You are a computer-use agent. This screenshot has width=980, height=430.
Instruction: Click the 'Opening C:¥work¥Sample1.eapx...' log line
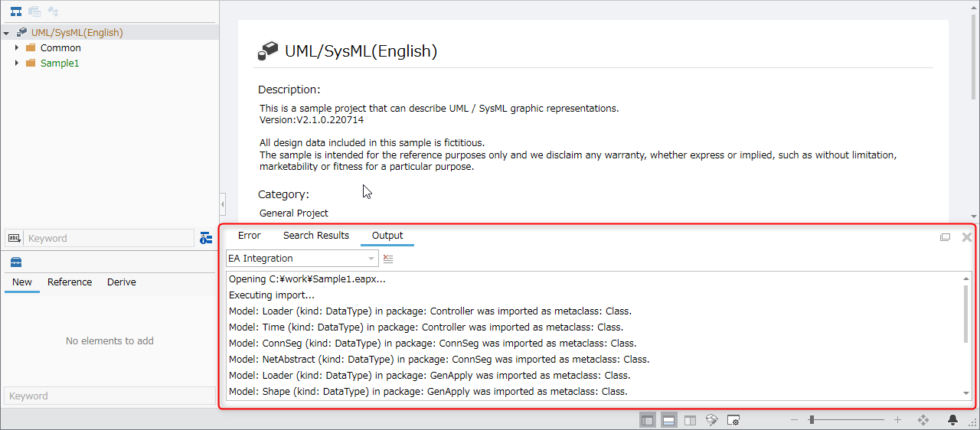coord(307,279)
